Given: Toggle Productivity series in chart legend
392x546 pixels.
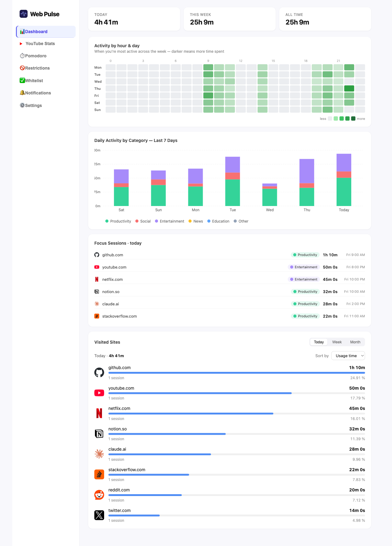Looking at the screenshot, I should pos(118,221).
